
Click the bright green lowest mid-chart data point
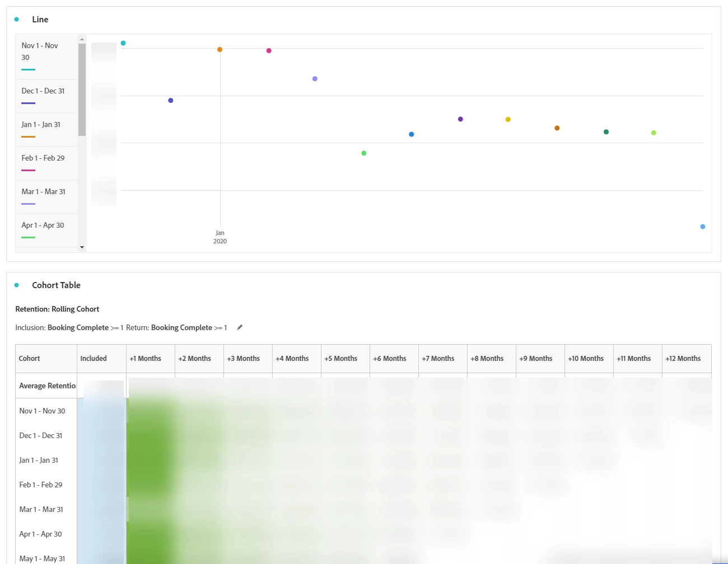coord(364,153)
